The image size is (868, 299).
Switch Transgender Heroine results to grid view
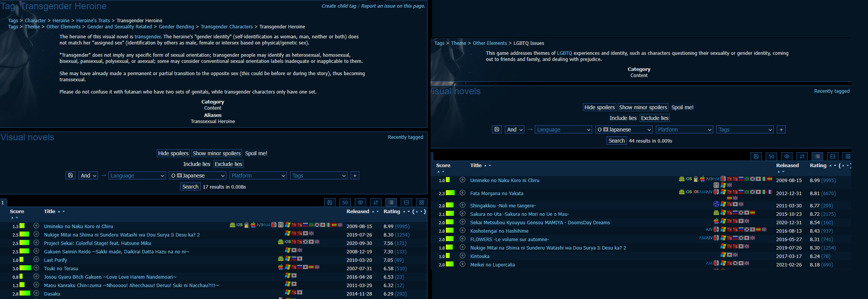422,202
